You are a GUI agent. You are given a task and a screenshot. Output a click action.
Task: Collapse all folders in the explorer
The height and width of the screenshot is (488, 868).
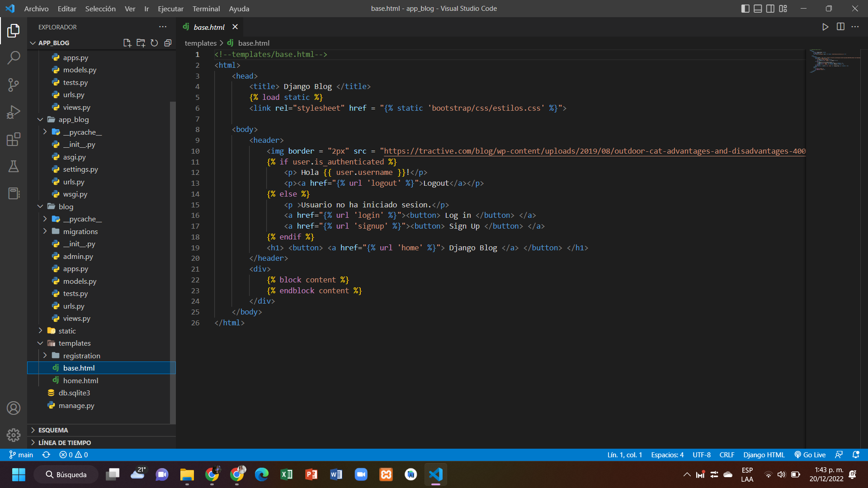[x=168, y=42]
